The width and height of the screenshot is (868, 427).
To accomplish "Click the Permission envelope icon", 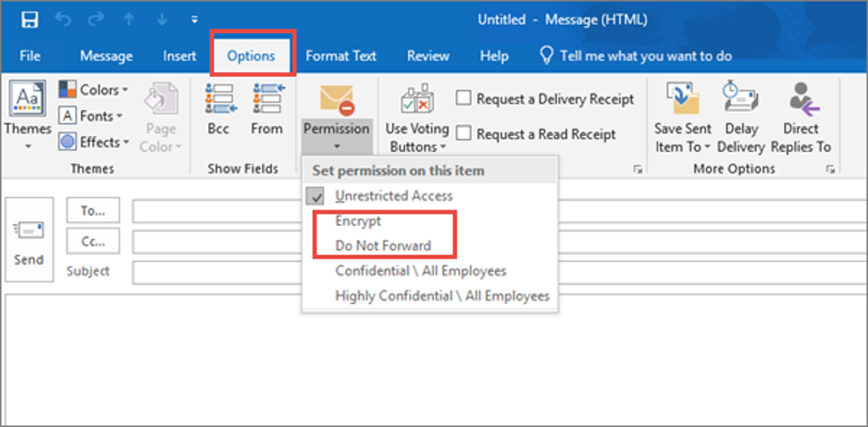I will 337,100.
